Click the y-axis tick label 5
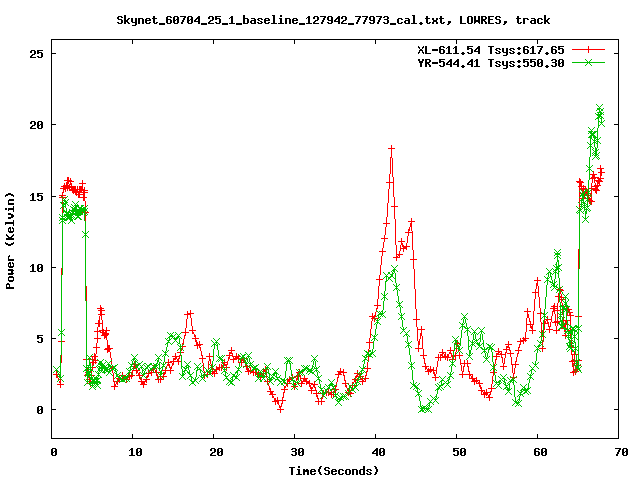The width and height of the screenshot is (640, 480). click(40, 339)
